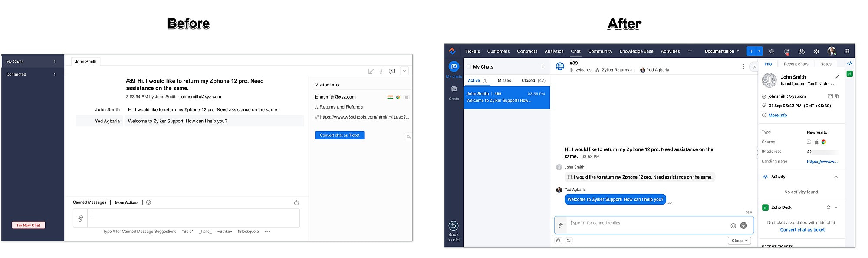Click microphone icon in After reply box
The height and width of the screenshot is (258, 868).
tap(743, 225)
